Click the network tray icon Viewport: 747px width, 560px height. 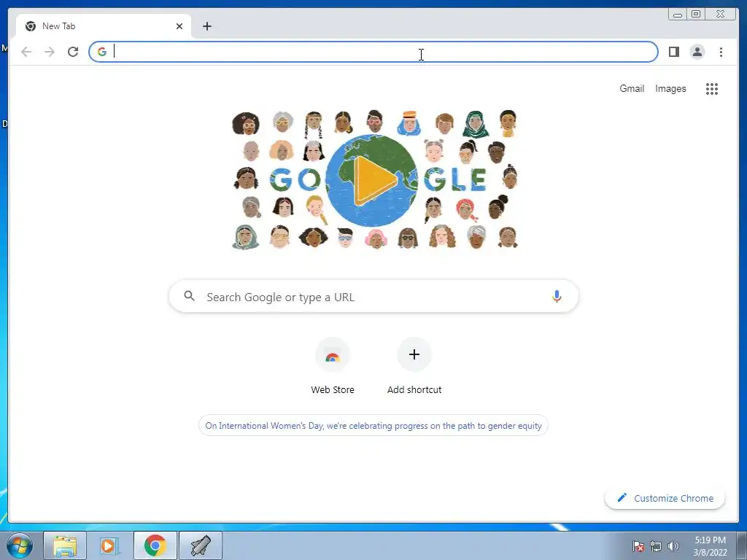tap(656, 546)
